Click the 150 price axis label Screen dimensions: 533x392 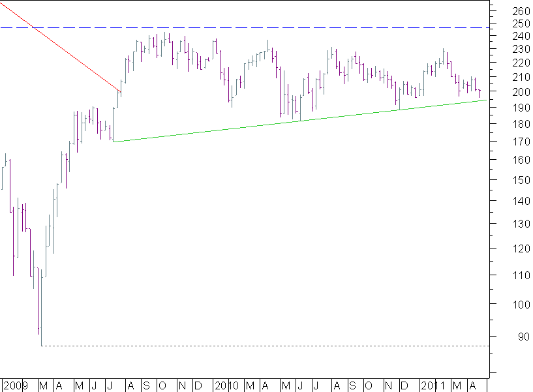[521, 180]
